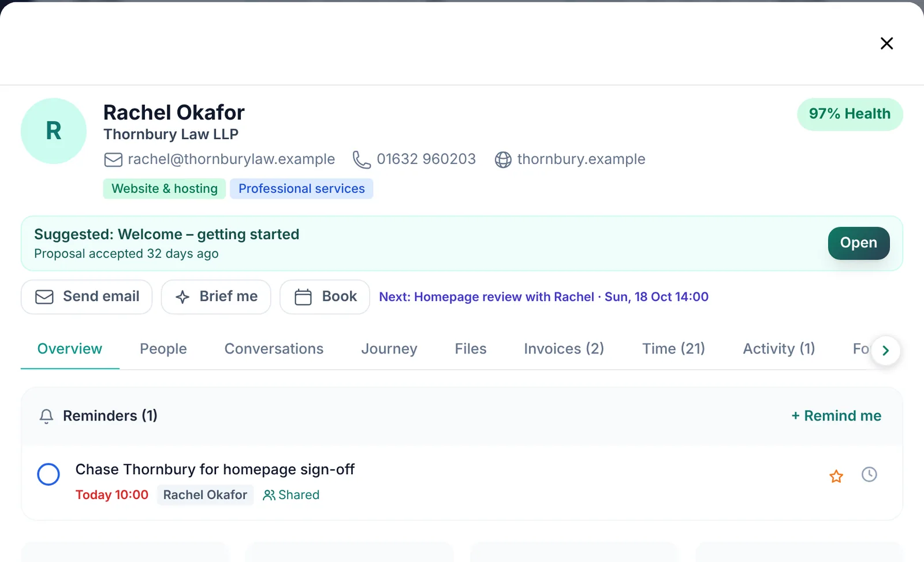Switch to the Overview tab
This screenshot has height=562, width=924.
click(x=70, y=349)
